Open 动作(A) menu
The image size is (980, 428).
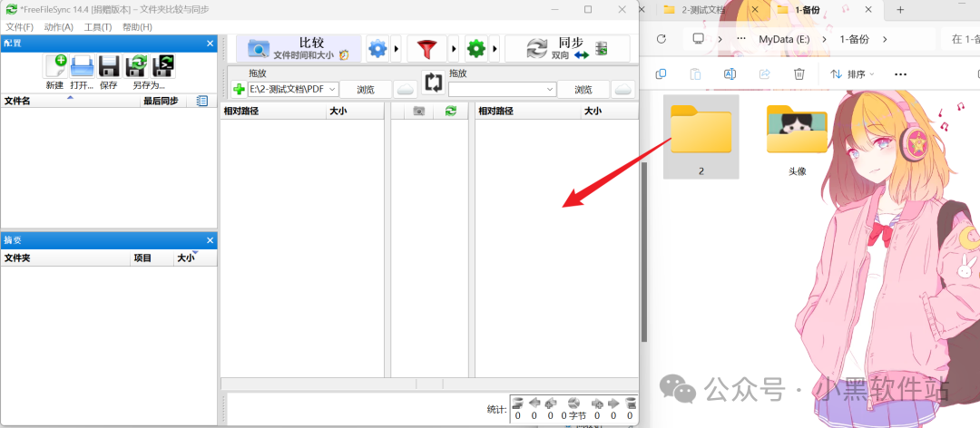59,27
